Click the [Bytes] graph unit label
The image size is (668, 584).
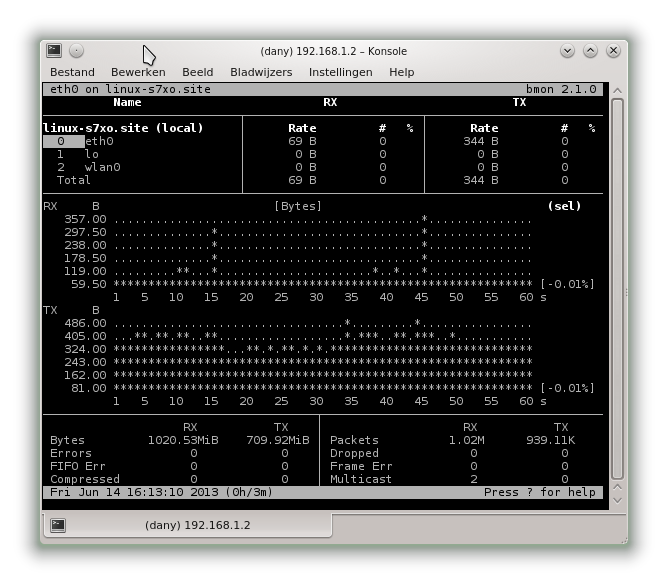click(298, 206)
